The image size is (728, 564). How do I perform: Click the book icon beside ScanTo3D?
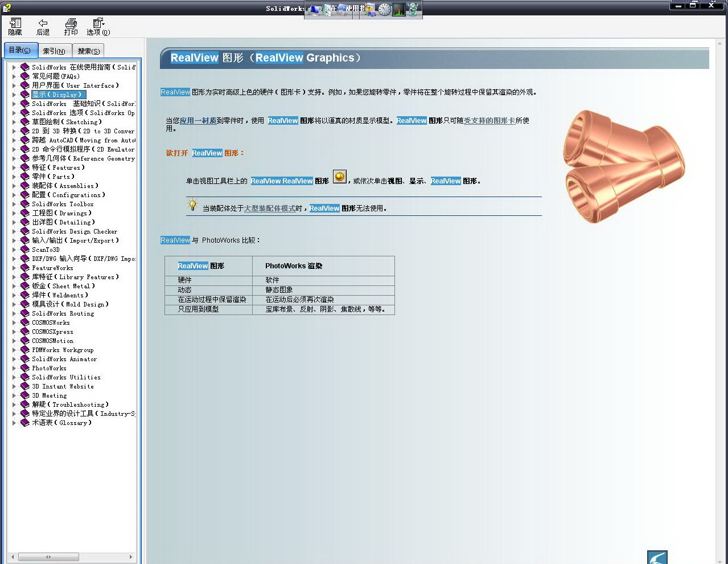click(x=25, y=250)
